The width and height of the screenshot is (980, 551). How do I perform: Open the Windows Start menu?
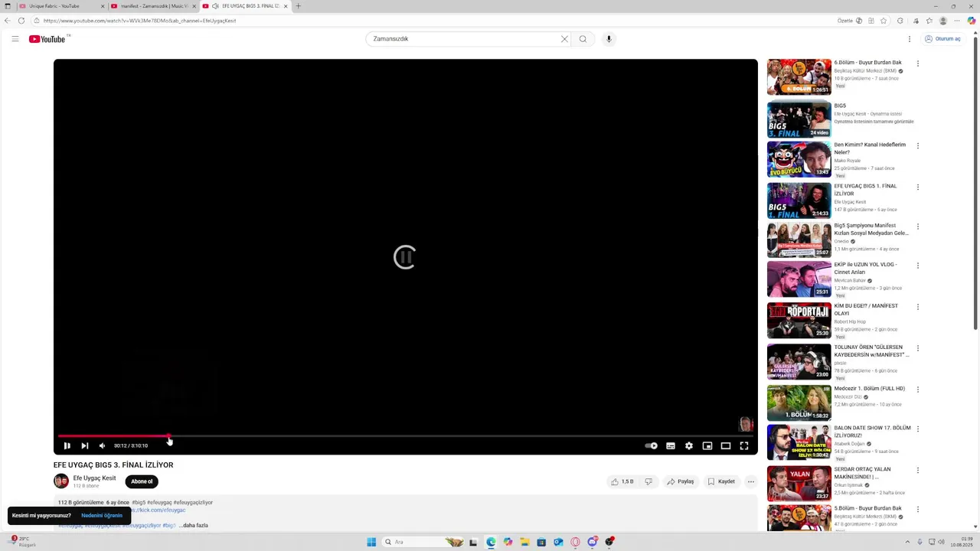[371, 542]
